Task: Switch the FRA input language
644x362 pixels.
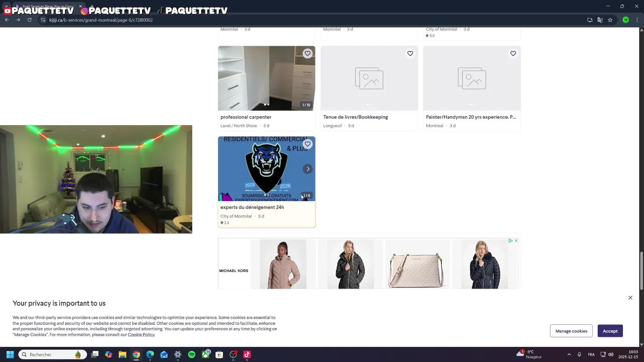Action: 591,354
